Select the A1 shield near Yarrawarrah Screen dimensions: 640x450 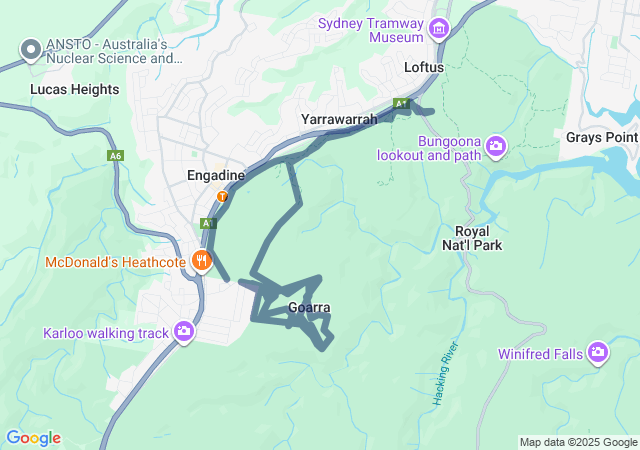pos(401,104)
